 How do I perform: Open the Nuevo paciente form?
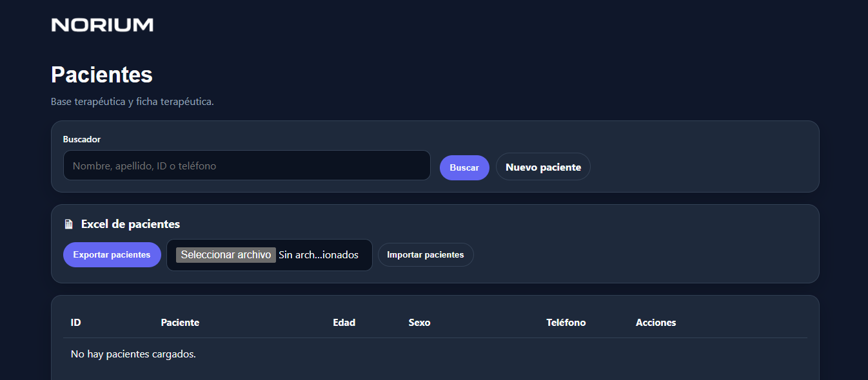[x=543, y=167]
